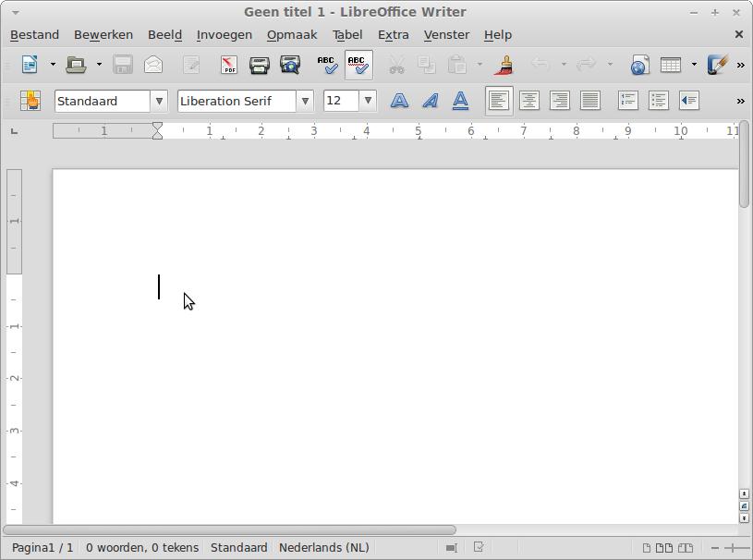Image resolution: width=753 pixels, height=560 pixels.
Task: Toggle Underline formatting
Action: (460, 101)
